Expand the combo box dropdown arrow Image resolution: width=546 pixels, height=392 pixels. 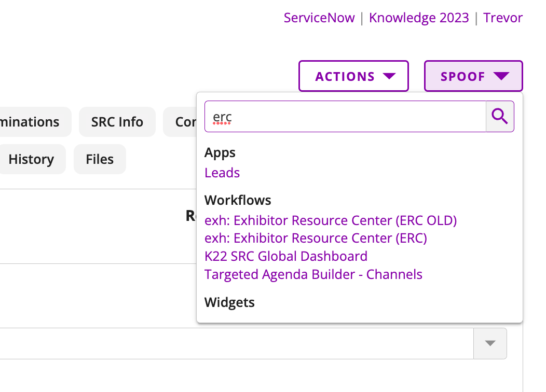point(490,343)
